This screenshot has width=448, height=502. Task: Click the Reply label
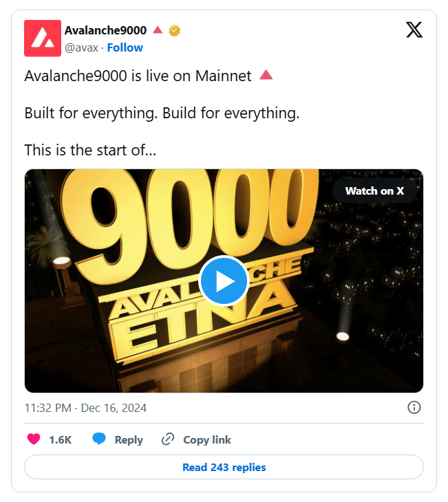tap(129, 440)
